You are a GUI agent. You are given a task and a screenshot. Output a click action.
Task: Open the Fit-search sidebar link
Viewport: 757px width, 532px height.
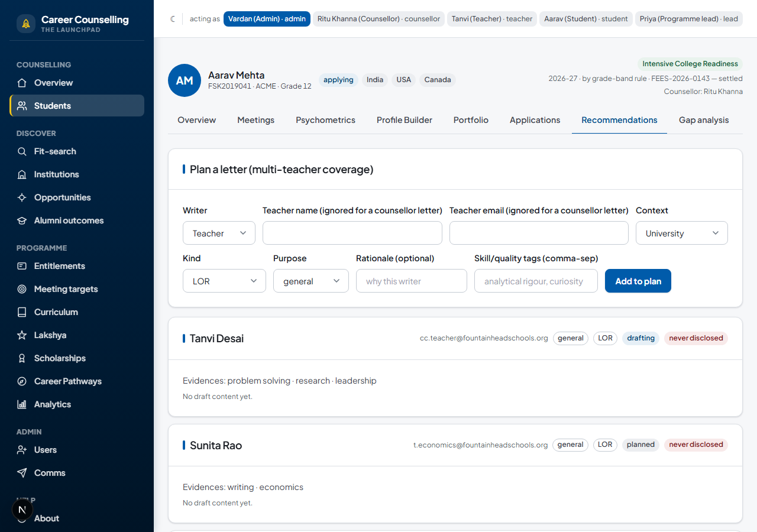point(77,151)
